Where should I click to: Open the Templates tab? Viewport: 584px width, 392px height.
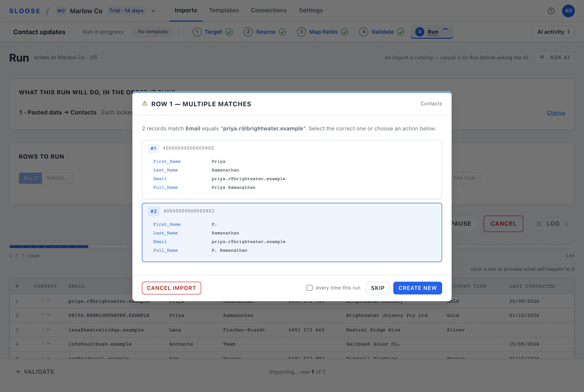[x=224, y=10]
